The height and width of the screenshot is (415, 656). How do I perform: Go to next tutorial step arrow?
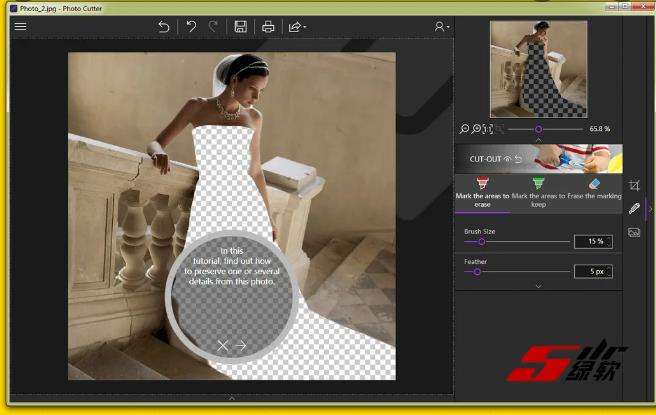point(241,345)
